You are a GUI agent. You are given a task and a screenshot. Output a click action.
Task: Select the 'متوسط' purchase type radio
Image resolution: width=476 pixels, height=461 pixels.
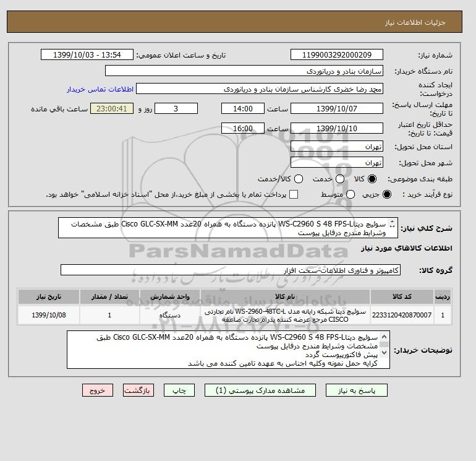click(351, 194)
